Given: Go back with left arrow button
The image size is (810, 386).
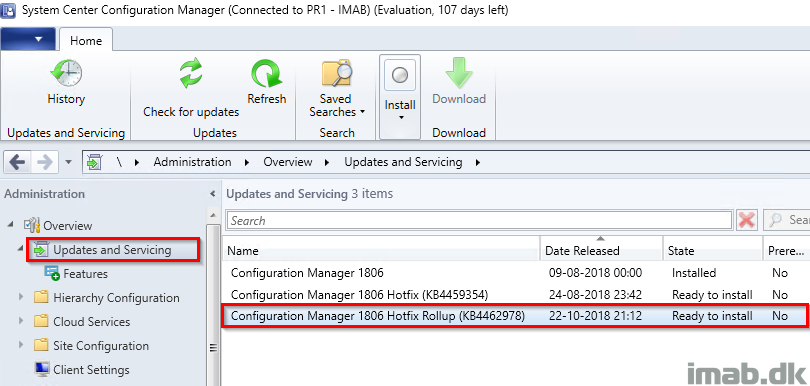Looking at the screenshot, I should click(x=17, y=162).
